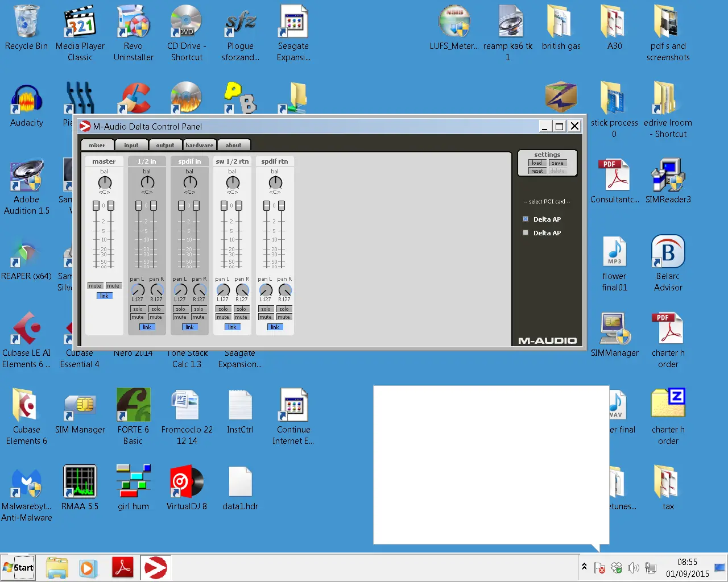Switch to the output tab
The width and height of the screenshot is (728, 582).
(x=166, y=145)
